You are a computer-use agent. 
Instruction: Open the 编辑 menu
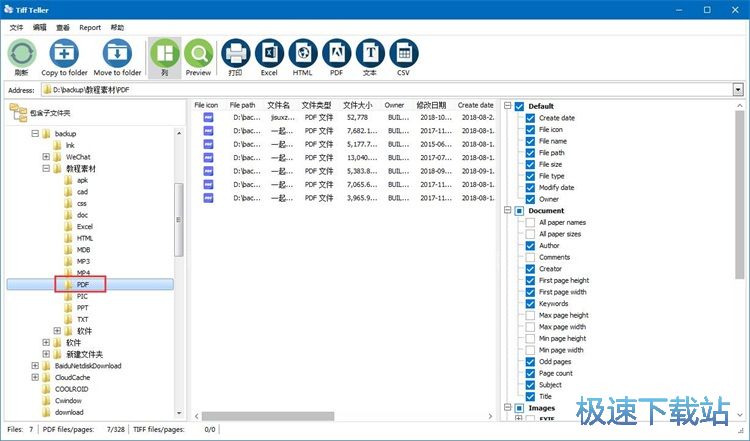pos(39,27)
